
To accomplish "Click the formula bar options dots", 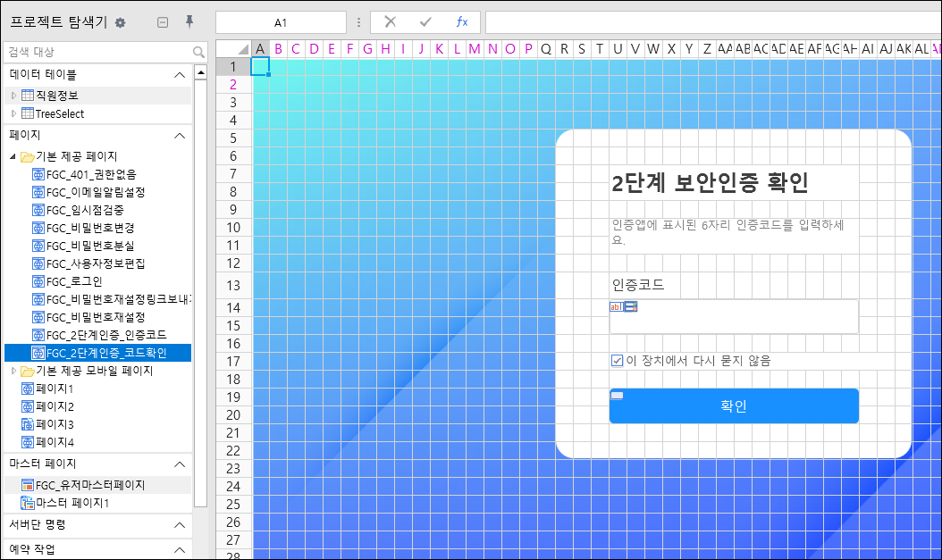I will [358, 23].
